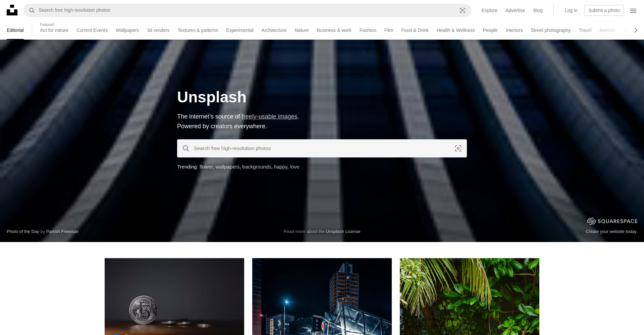Open the Business & work category
The width and height of the screenshot is (644, 335).
[x=334, y=30]
